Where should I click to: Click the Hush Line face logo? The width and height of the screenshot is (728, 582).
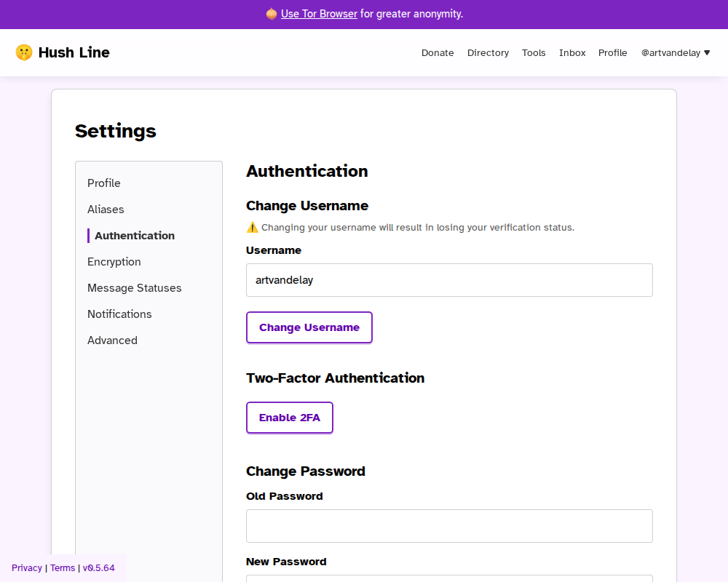point(24,52)
